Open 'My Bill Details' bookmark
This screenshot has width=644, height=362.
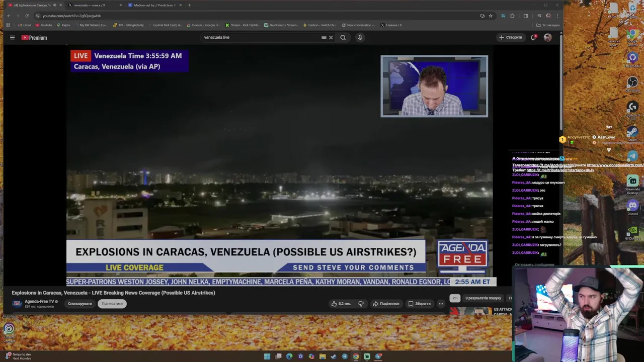[91, 25]
